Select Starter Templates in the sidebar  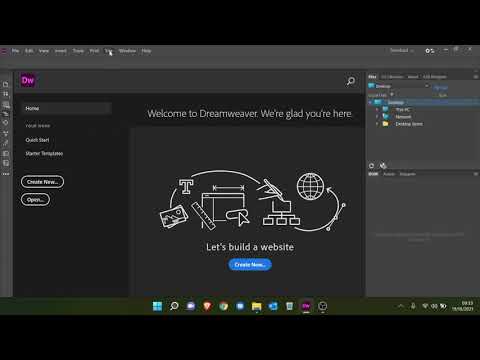point(44,153)
